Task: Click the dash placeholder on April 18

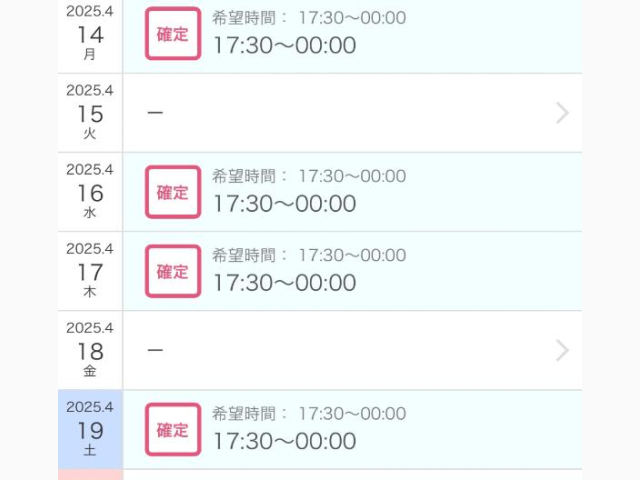Action: (155, 350)
